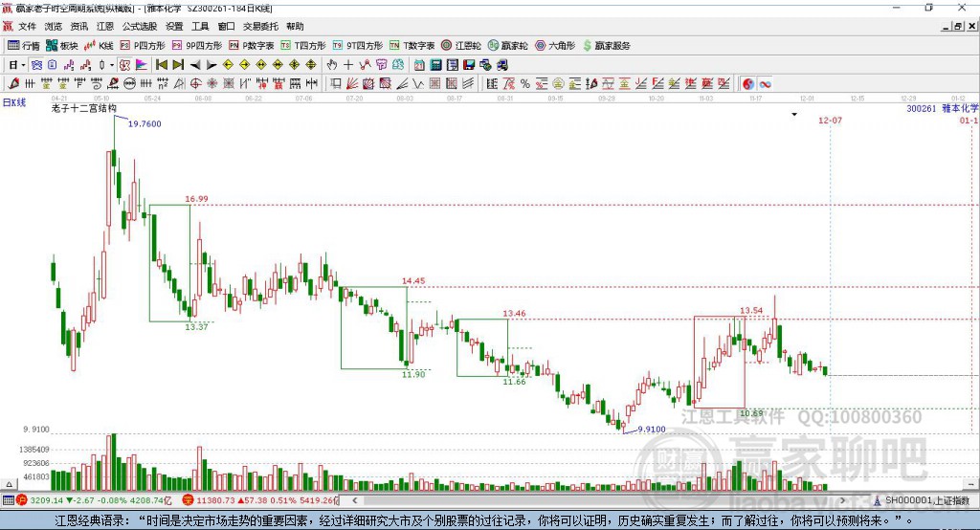Select the hand pan tool icon
The width and height of the screenshot is (980, 530).
pos(332,65)
